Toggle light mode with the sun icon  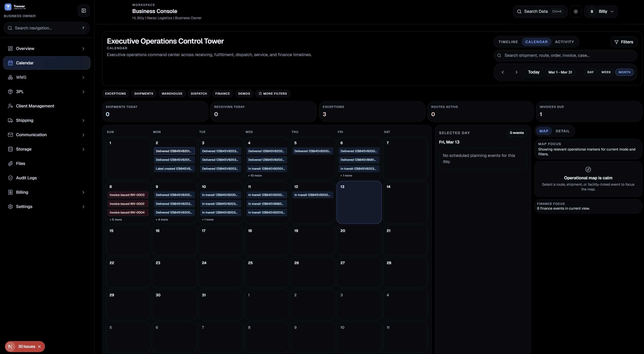(576, 11)
